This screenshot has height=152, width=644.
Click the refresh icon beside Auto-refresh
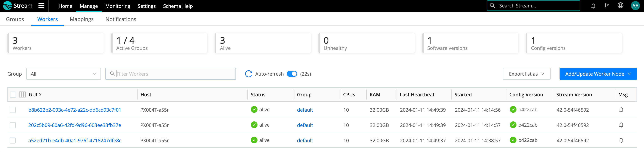[248, 74]
